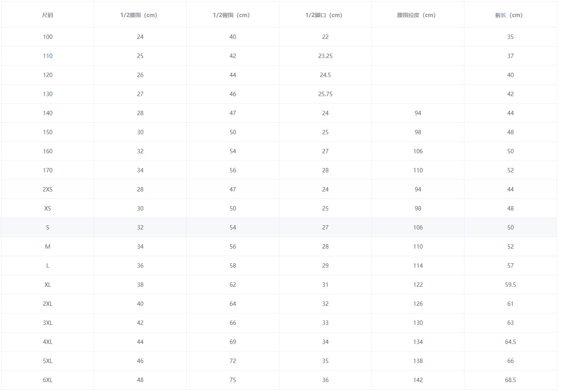Click the 2XS size label
Screen dimensions: 561x392
48,189
